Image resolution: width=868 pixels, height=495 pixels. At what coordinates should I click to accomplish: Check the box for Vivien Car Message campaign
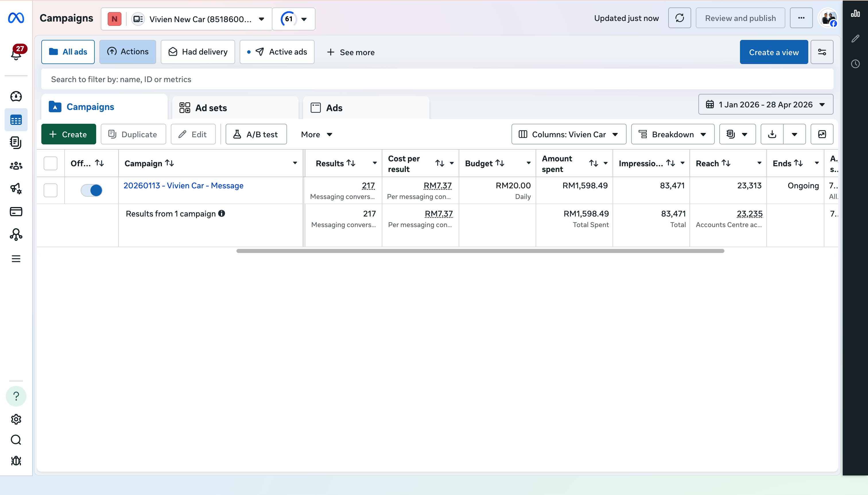point(51,190)
